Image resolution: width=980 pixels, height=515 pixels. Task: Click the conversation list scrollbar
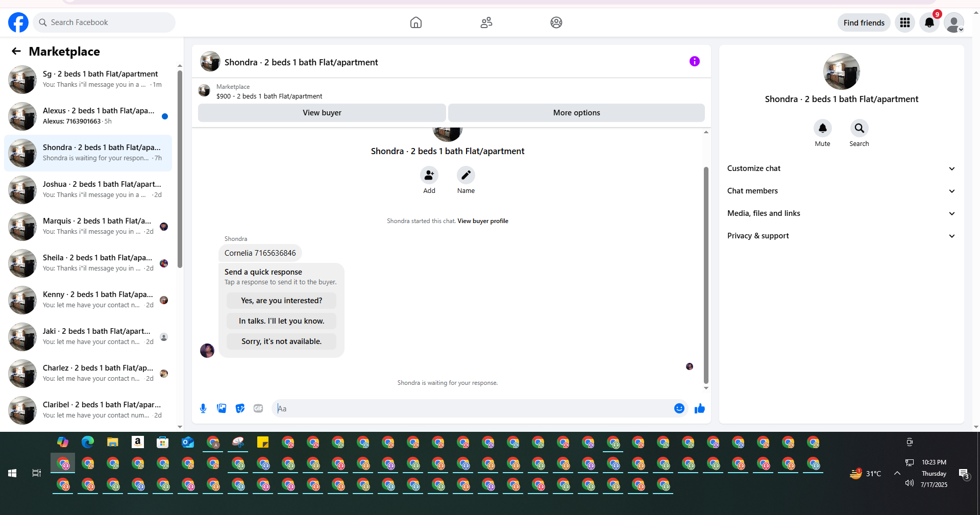(x=180, y=168)
